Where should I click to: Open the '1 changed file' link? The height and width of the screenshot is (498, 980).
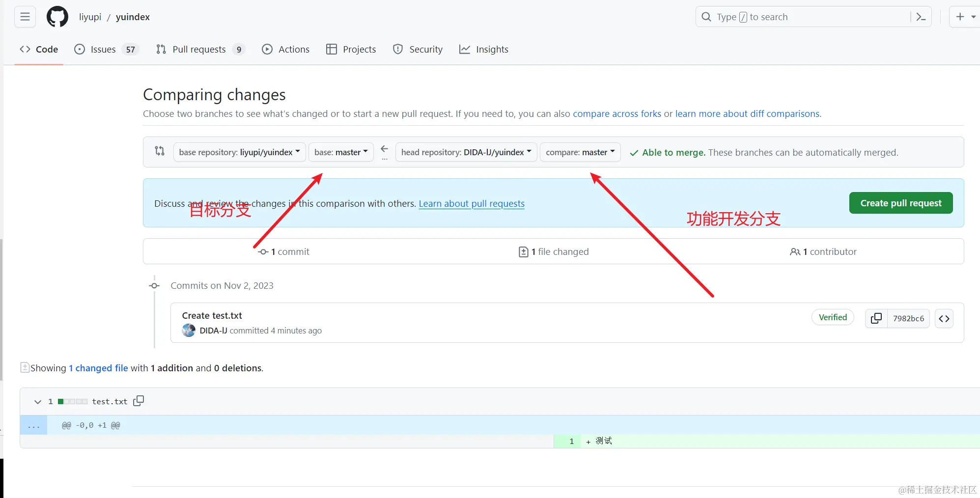(x=98, y=368)
